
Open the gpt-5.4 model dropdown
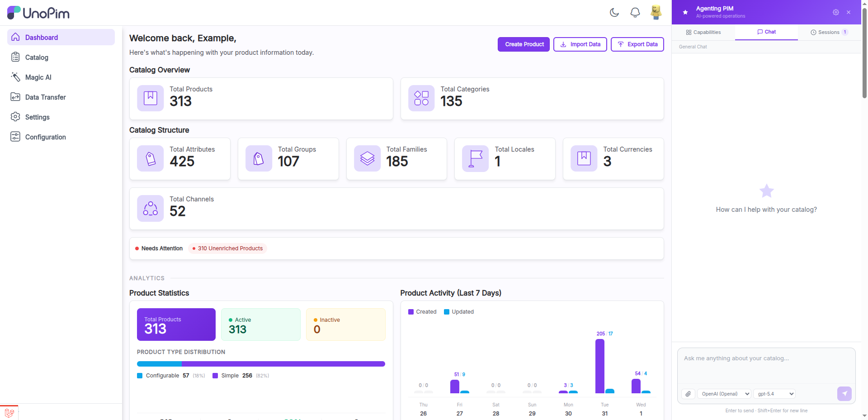point(774,394)
